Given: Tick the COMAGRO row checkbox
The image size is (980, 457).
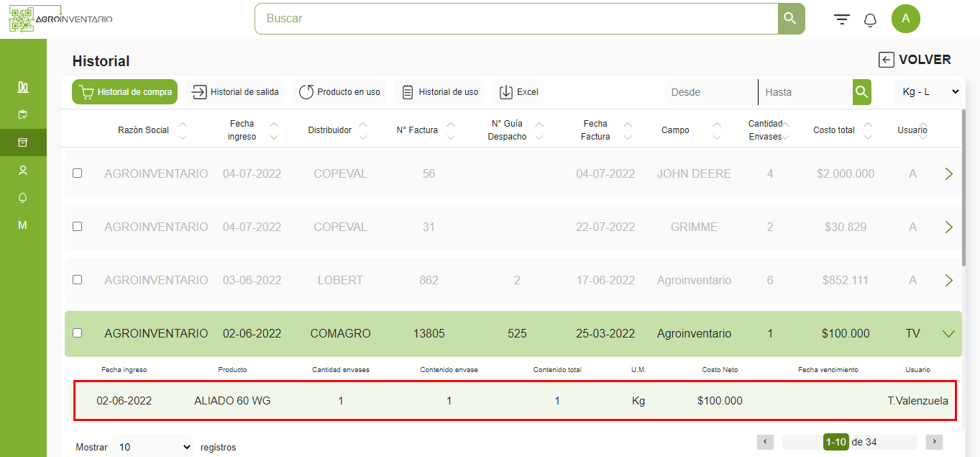Looking at the screenshot, I should click(x=78, y=333).
